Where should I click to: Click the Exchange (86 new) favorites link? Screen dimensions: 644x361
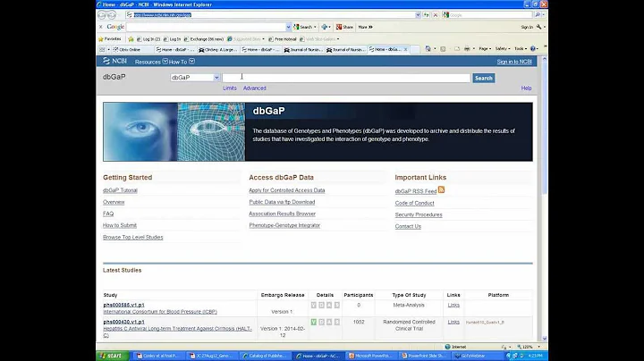pos(203,39)
